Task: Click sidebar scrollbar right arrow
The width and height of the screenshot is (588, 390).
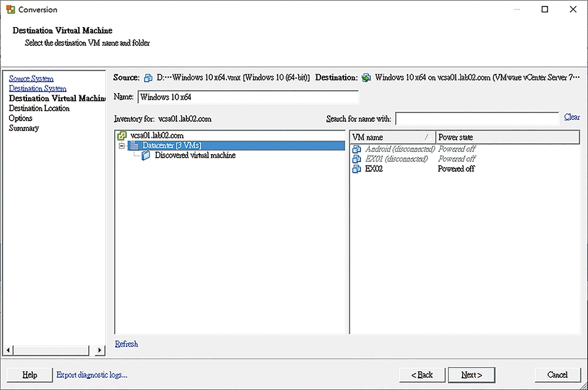Action: tap(99, 350)
